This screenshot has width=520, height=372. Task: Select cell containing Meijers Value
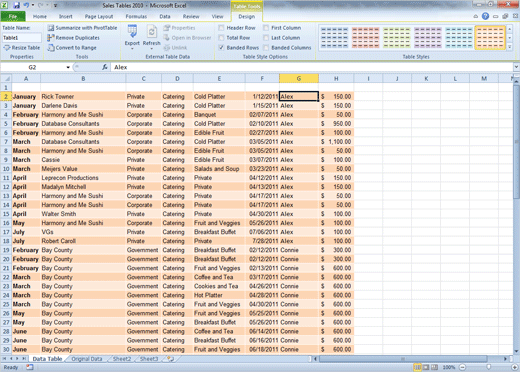coord(83,169)
